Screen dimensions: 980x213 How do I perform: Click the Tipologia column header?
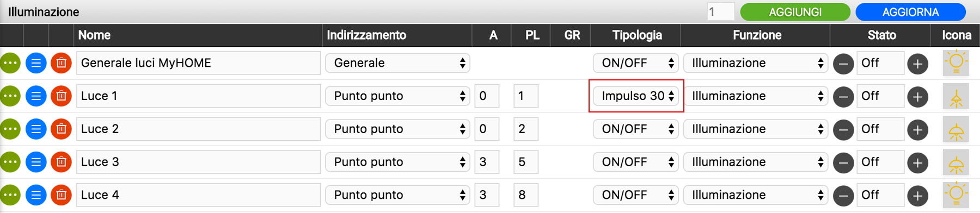637,35
